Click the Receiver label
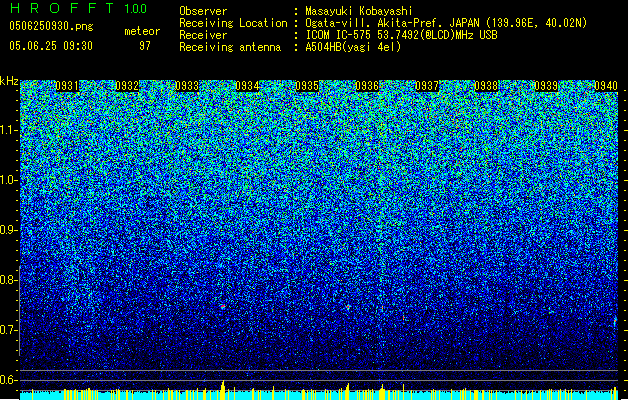 [203, 35]
